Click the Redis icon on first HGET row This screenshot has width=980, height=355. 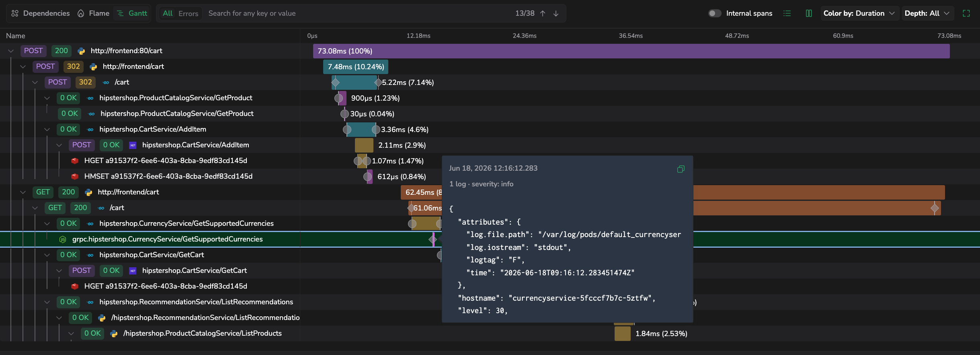[75, 161]
